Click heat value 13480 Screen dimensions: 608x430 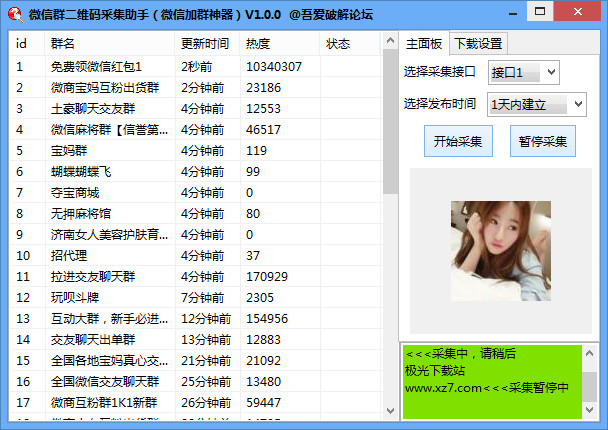(x=263, y=382)
